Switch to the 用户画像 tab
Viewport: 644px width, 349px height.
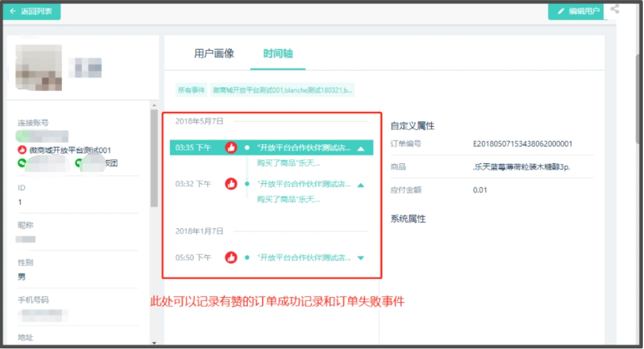coord(214,53)
